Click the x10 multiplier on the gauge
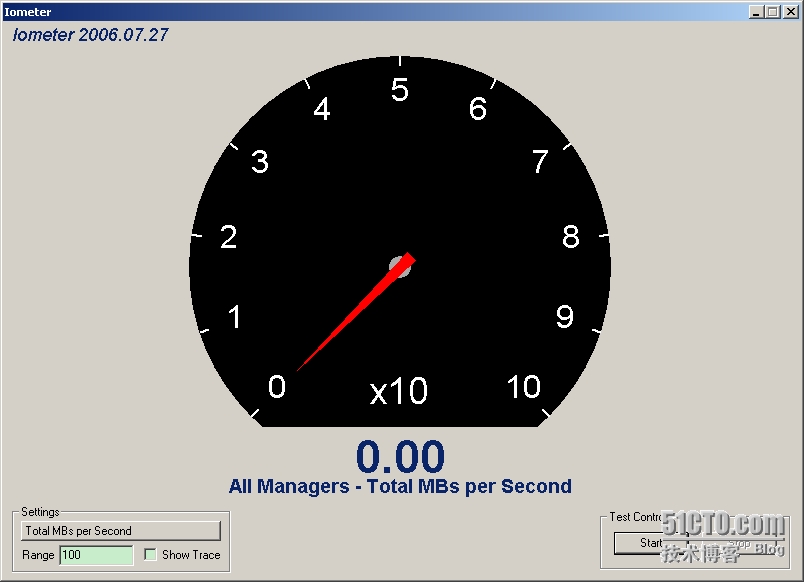 (398, 391)
